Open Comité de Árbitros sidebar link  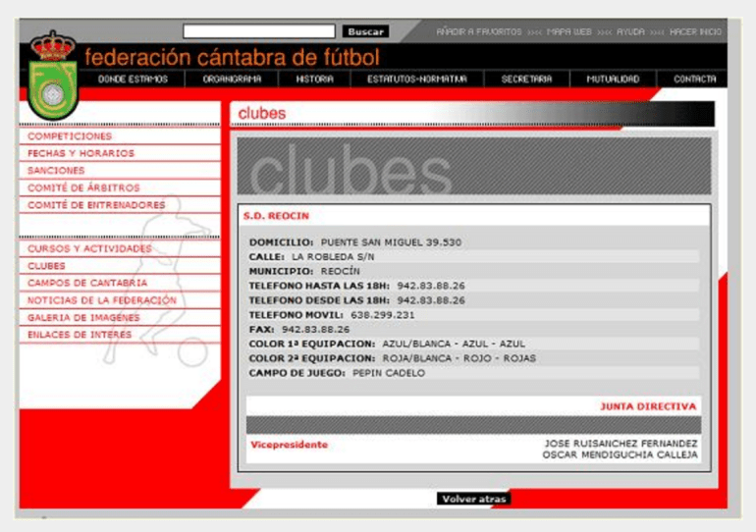tap(83, 187)
